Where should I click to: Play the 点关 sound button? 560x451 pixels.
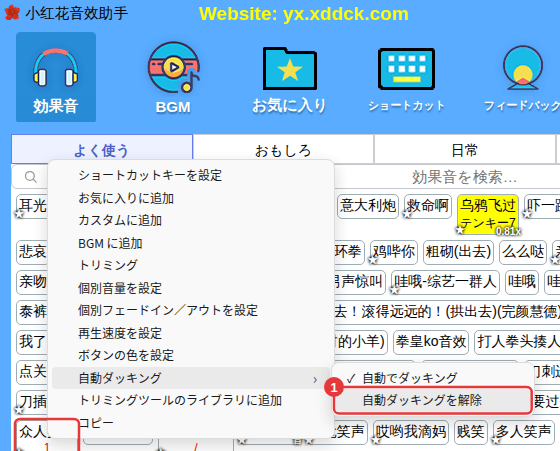click(x=32, y=372)
